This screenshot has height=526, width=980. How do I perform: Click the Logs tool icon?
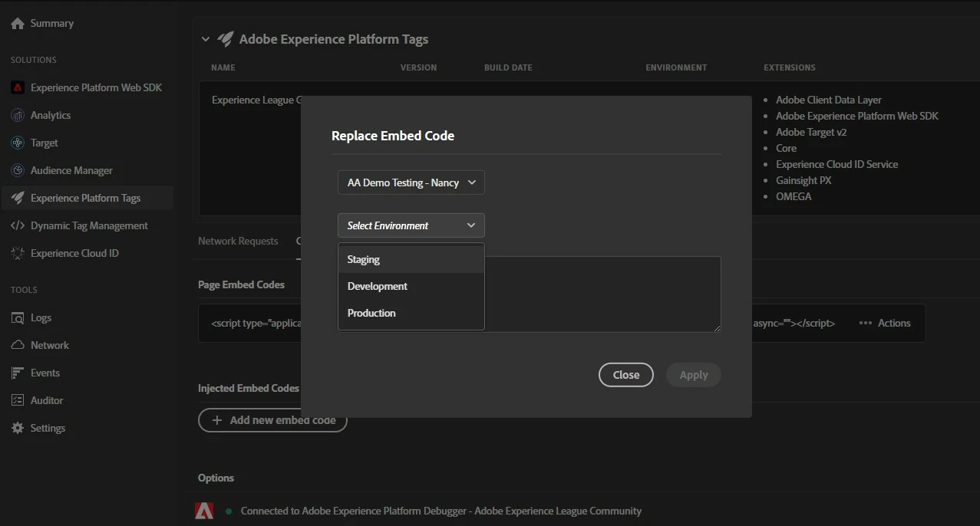[18, 317]
